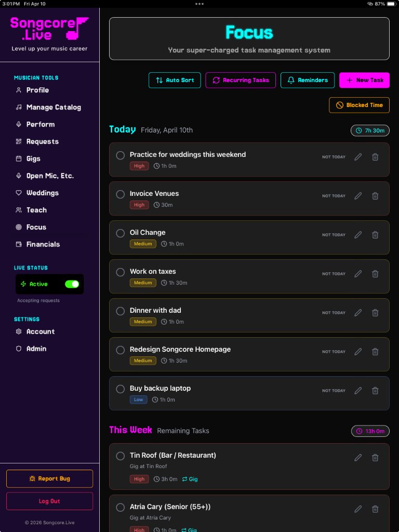The height and width of the screenshot is (532, 399).
Task: Open the Perform section
Action: point(35,125)
